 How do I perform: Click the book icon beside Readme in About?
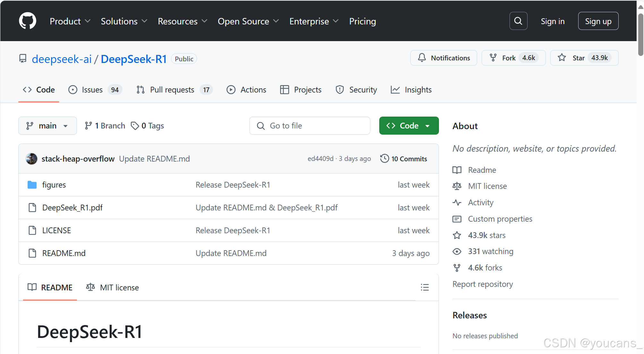(x=457, y=170)
